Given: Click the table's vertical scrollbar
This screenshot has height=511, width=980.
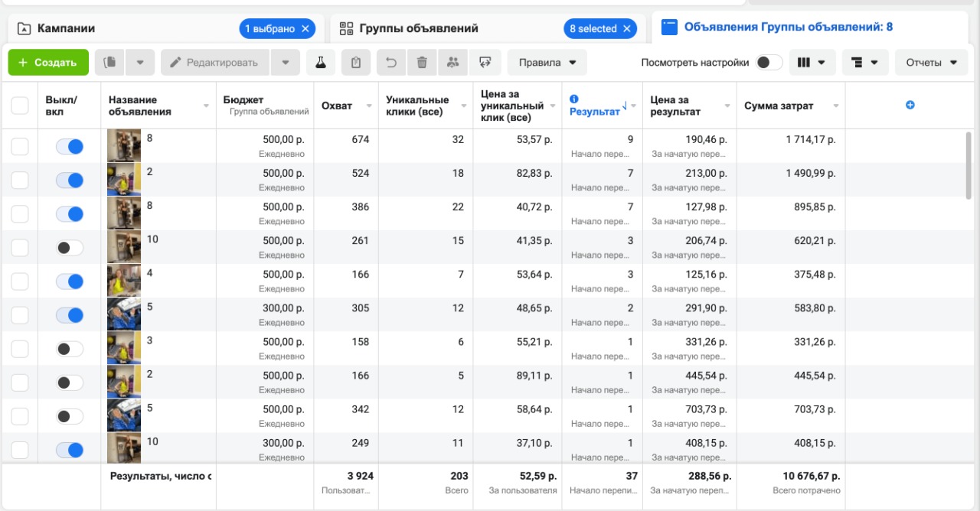Looking at the screenshot, I should pyautogui.click(x=968, y=164).
